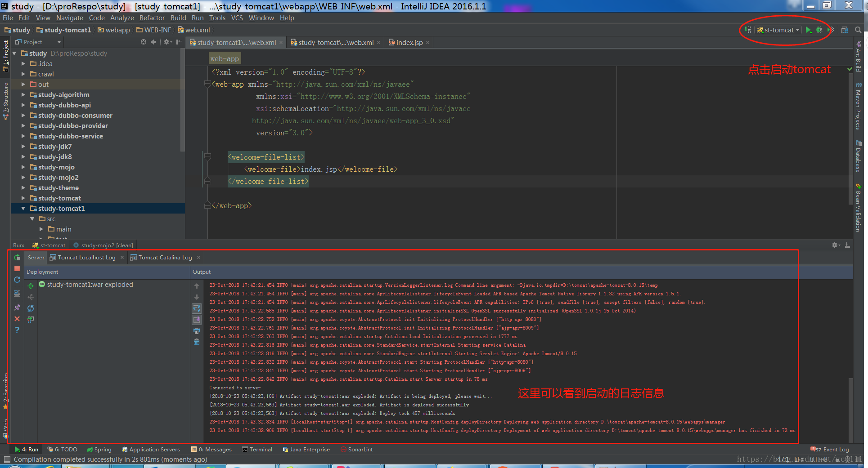Viewport: 868px width, 468px height.
Task: Collapse the study root project node
Action: pos(15,53)
